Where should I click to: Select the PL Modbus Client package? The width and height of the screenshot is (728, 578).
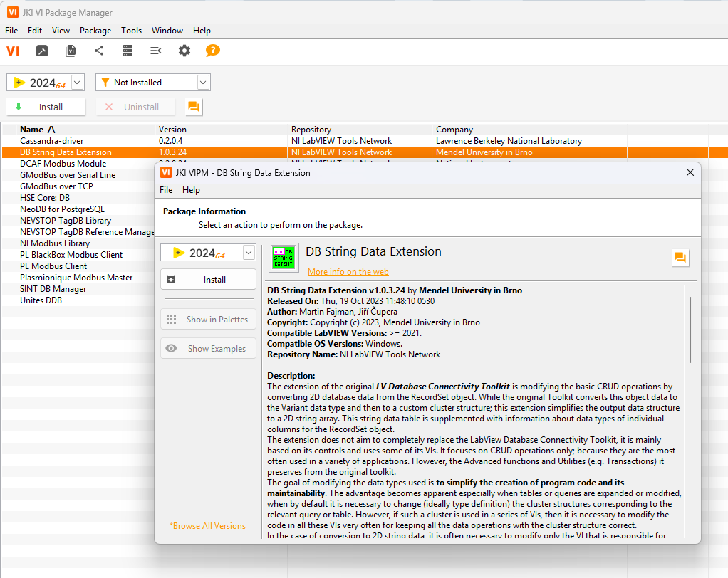(53, 266)
